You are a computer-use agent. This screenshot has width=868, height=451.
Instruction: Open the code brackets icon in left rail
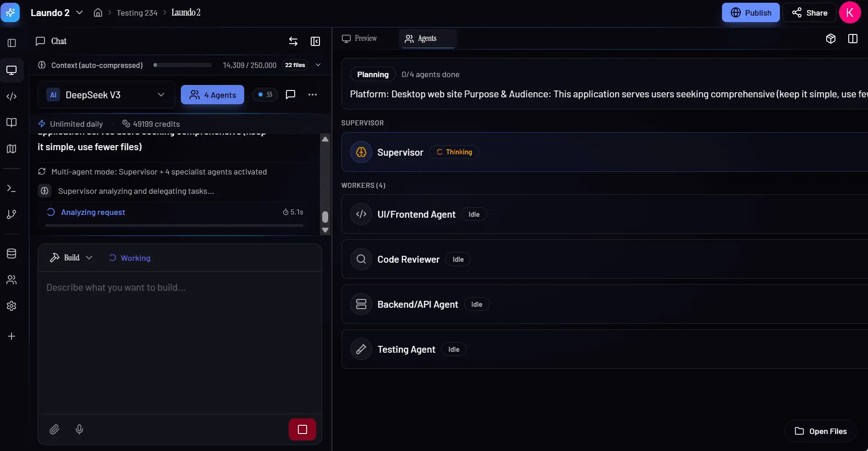12,96
